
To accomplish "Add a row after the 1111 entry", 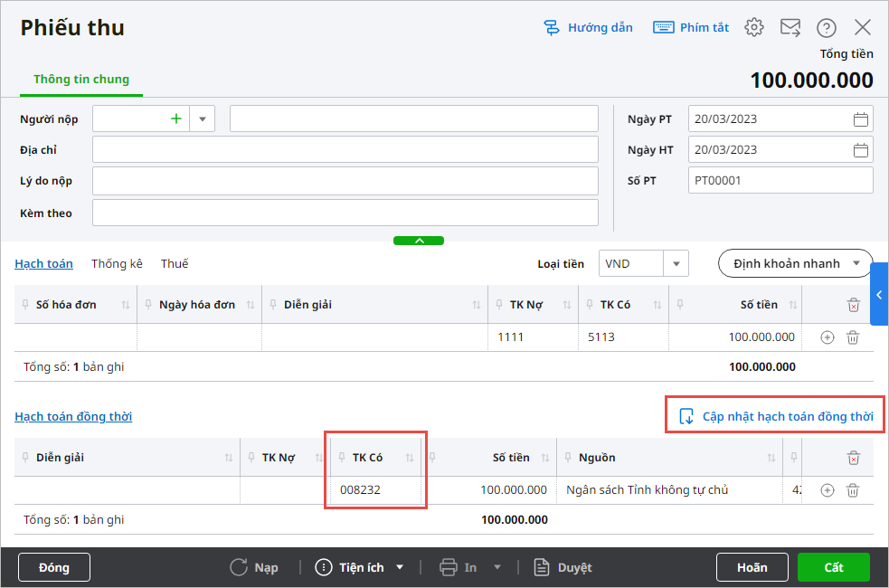I will pyautogui.click(x=828, y=337).
